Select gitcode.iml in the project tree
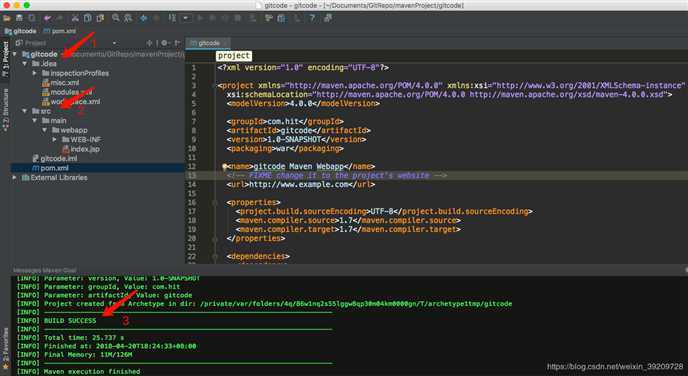This screenshot has height=376, width=688. click(58, 159)
